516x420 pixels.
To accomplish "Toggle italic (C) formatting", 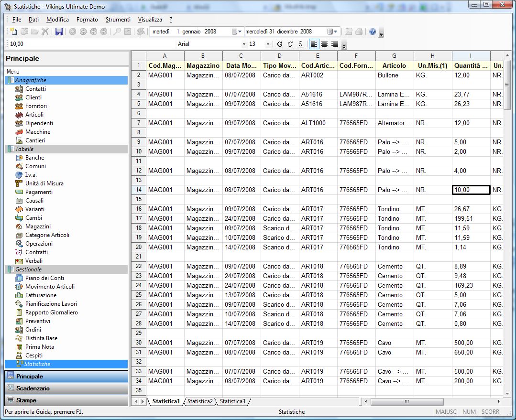I will pos(290,44).
